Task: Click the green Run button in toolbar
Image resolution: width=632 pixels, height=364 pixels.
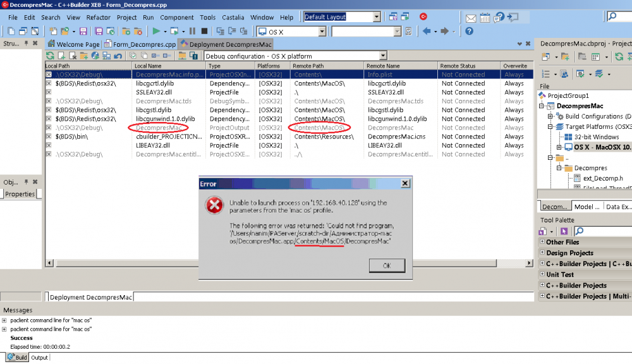Action: [156, 31]
